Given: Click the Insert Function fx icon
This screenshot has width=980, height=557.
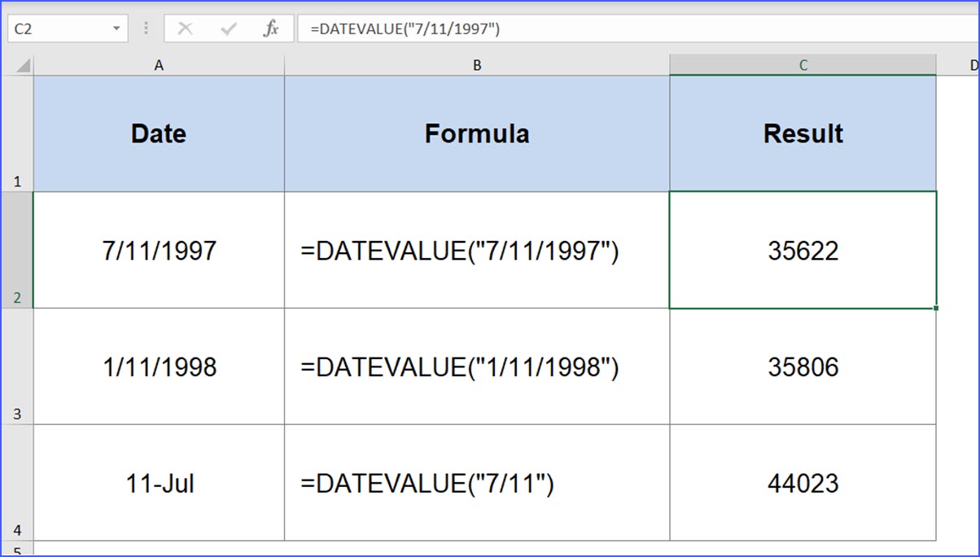Looking at the screenshot, I should (272, 28).
